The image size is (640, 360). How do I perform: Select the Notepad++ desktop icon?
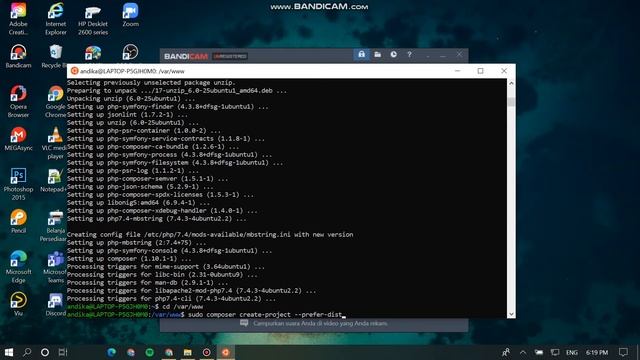tap(54, 180)
